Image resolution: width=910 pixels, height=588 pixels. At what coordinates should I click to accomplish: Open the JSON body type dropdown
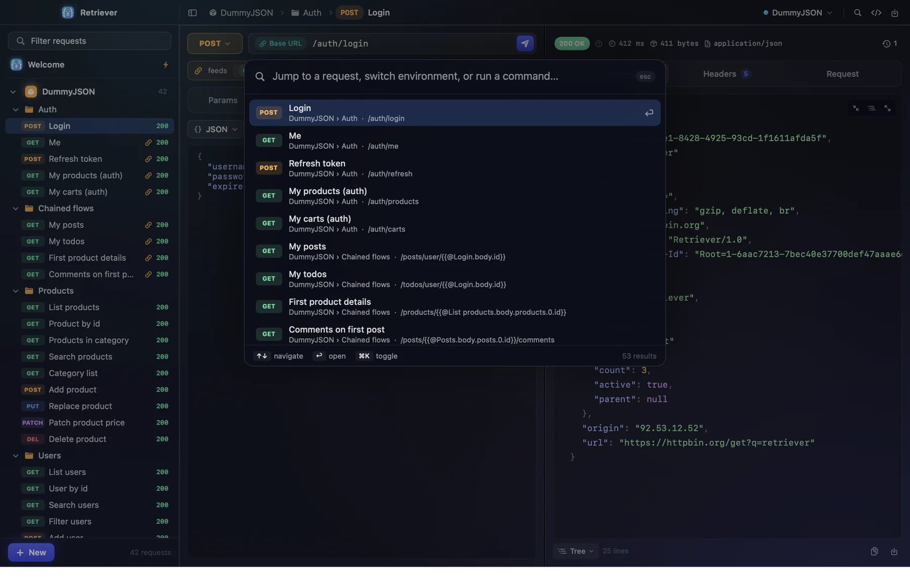click(x=215, y=129)
